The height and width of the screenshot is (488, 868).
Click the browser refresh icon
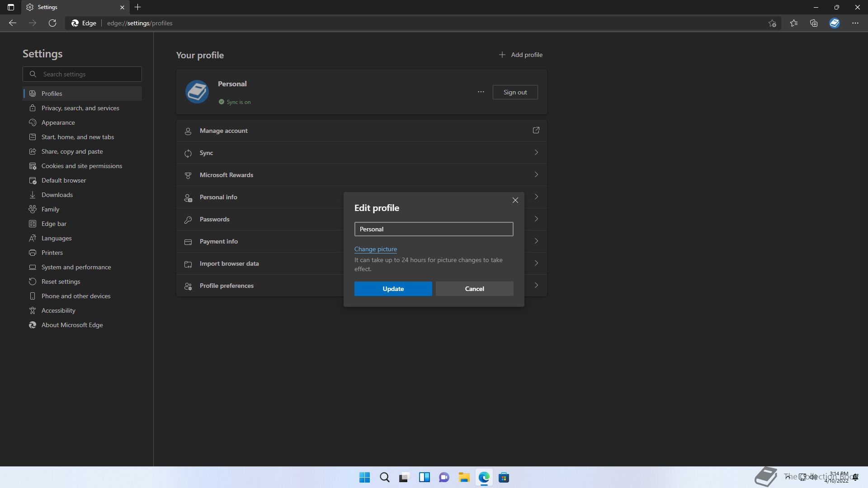(x=52, y=23)
